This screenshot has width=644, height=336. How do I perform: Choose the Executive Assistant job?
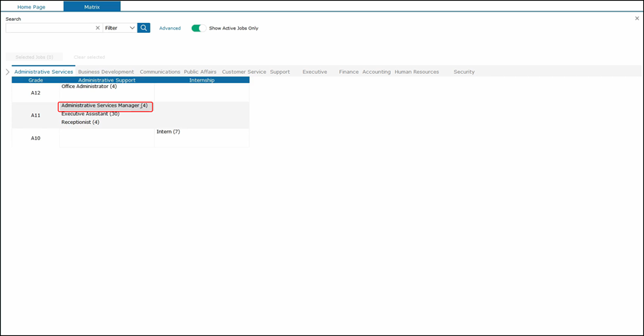(90, 114)
